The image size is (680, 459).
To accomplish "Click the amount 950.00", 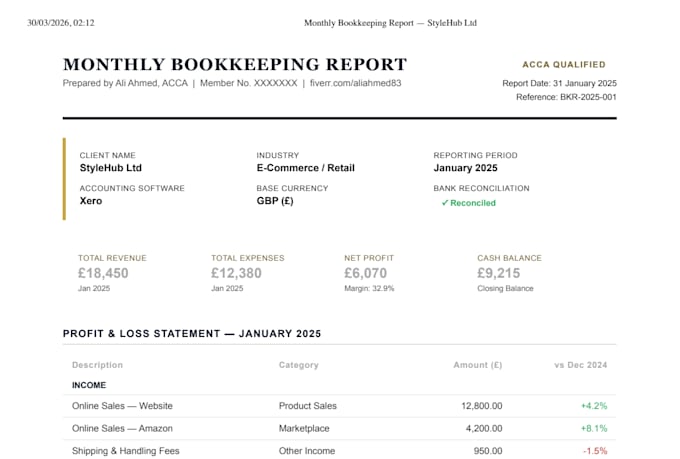I will tap(488, 451).
